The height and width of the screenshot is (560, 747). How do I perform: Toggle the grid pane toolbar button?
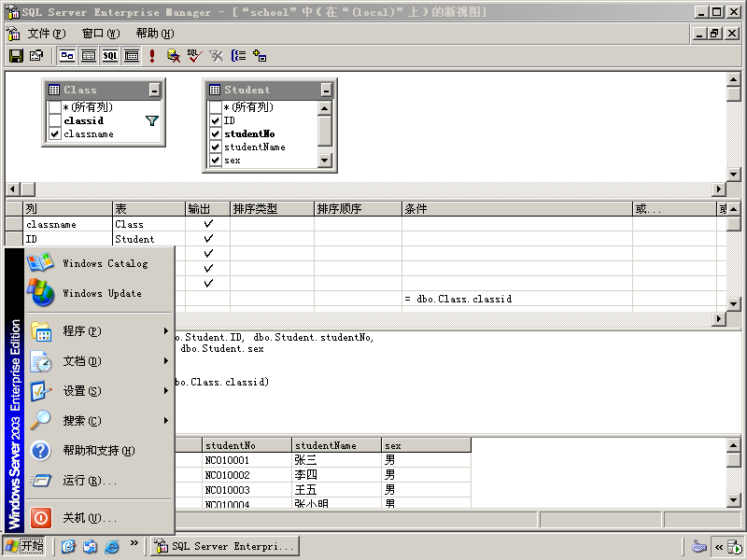point(89,56)
